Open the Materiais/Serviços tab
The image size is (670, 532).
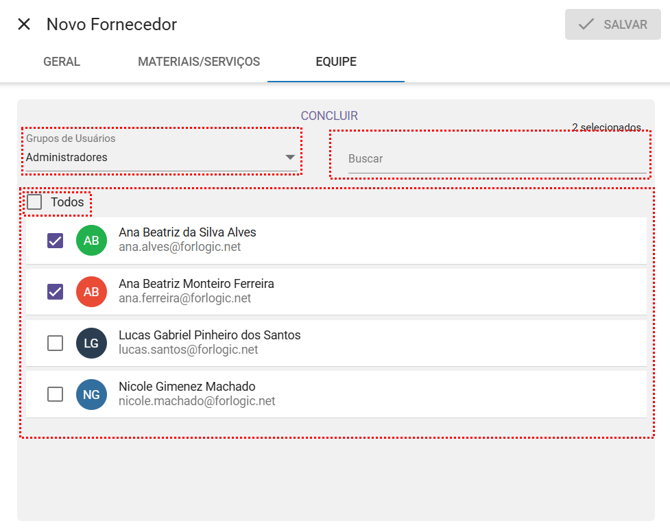[199, 62]
